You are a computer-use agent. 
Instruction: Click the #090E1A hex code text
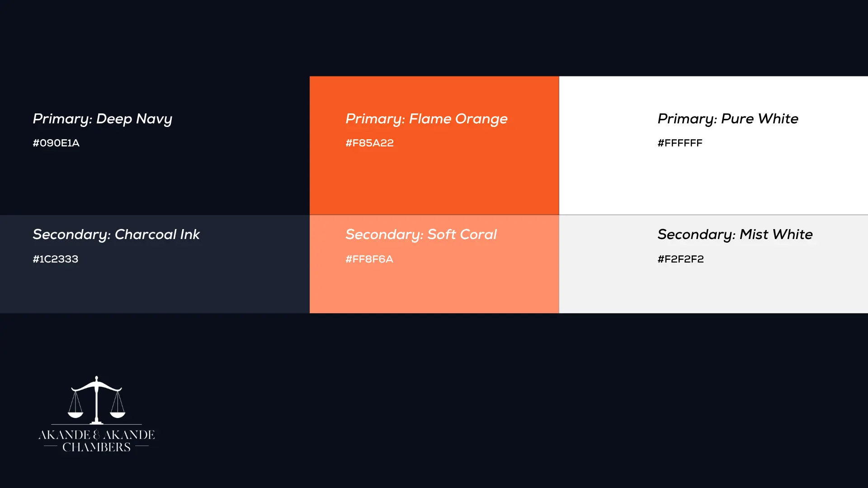pos(56,143)
